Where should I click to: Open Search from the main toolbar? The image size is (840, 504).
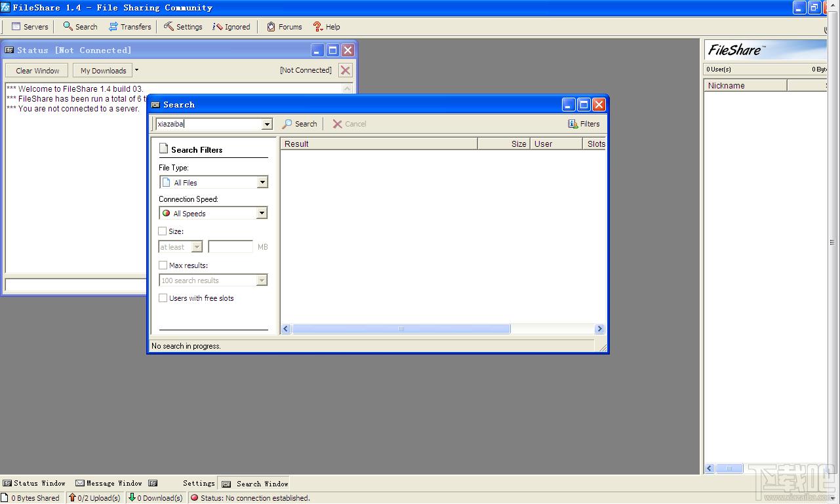click(x=80, y=27)
